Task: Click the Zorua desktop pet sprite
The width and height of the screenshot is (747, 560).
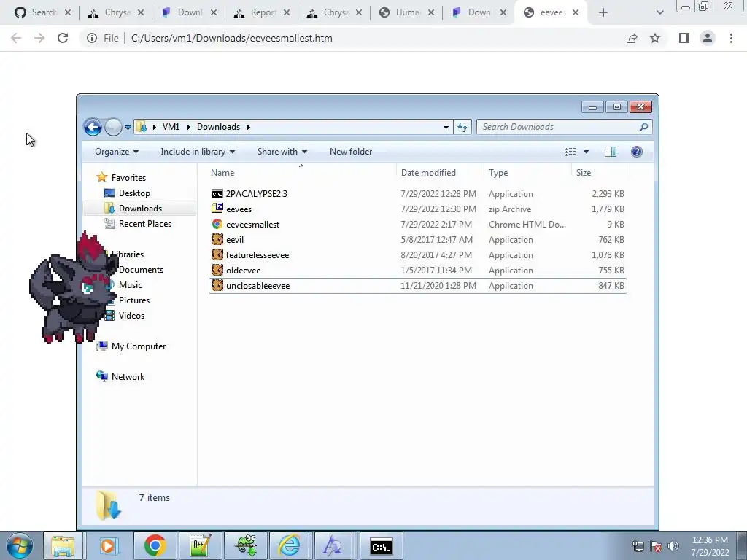Action: click(x=74, y=288)
